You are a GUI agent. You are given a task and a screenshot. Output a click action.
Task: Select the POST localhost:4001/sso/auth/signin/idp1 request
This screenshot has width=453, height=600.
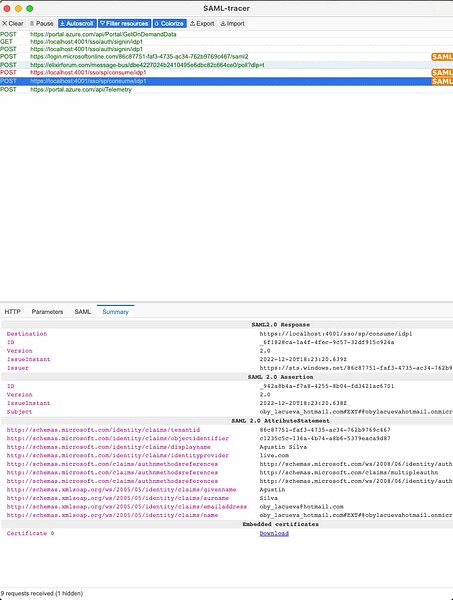226,49
